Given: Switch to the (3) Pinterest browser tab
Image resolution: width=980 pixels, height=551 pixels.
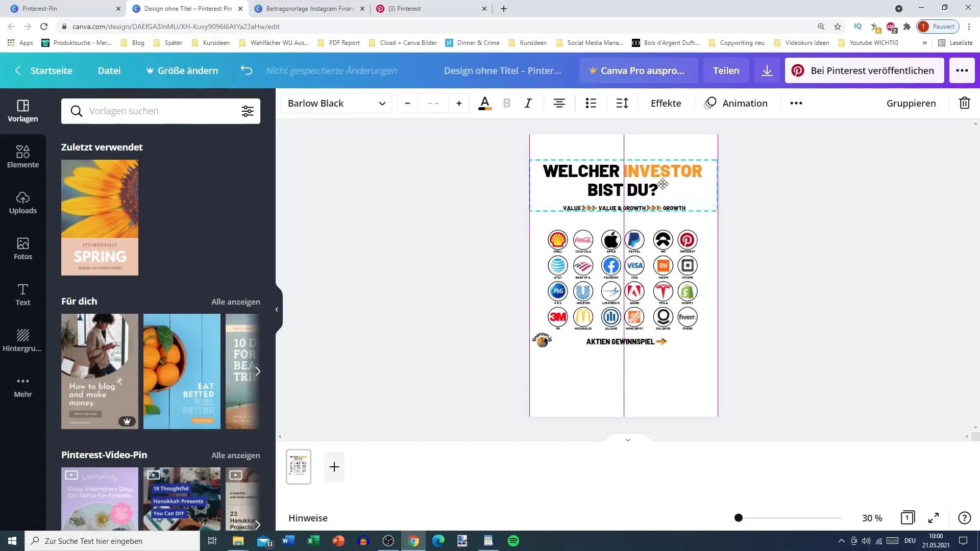Looking at the screenshot, I should click(432, 9).
